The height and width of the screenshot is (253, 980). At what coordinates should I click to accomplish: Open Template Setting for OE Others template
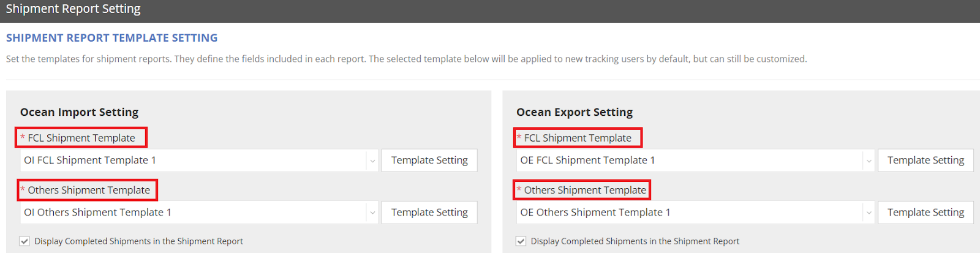[x=925, y=213]
